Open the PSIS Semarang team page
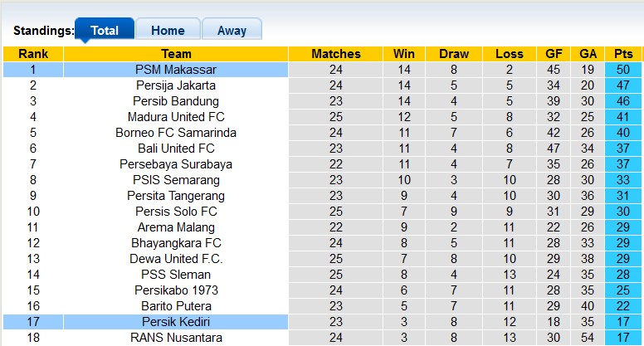The width and height of the screenshot is (644, 346). pyautogui.click(x=176, y=180)
